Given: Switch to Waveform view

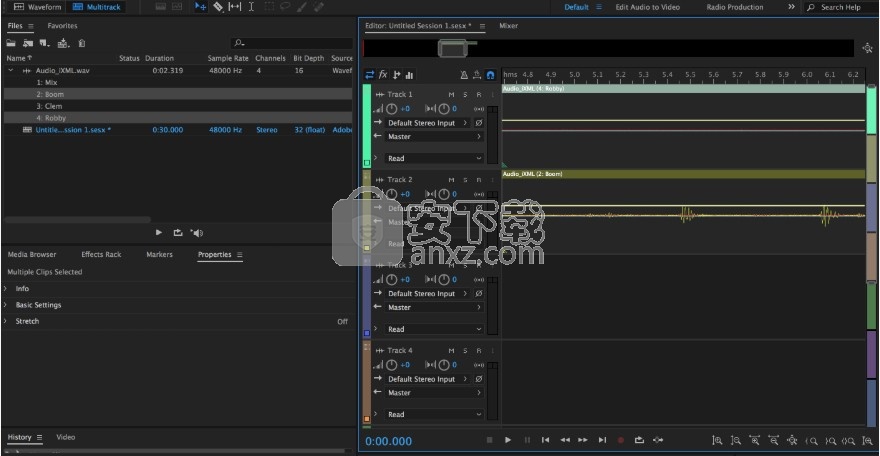Looking at the screenshot, I should tap(37, 7).
